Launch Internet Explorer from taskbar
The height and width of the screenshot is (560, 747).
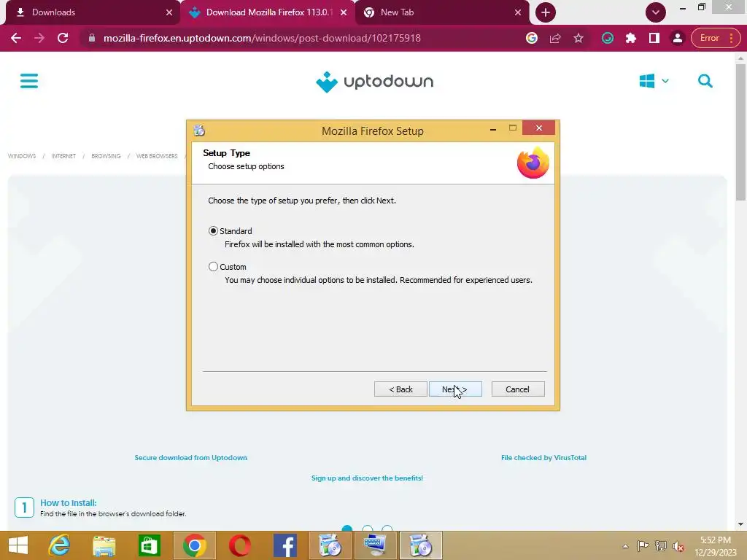pos(60,545)
